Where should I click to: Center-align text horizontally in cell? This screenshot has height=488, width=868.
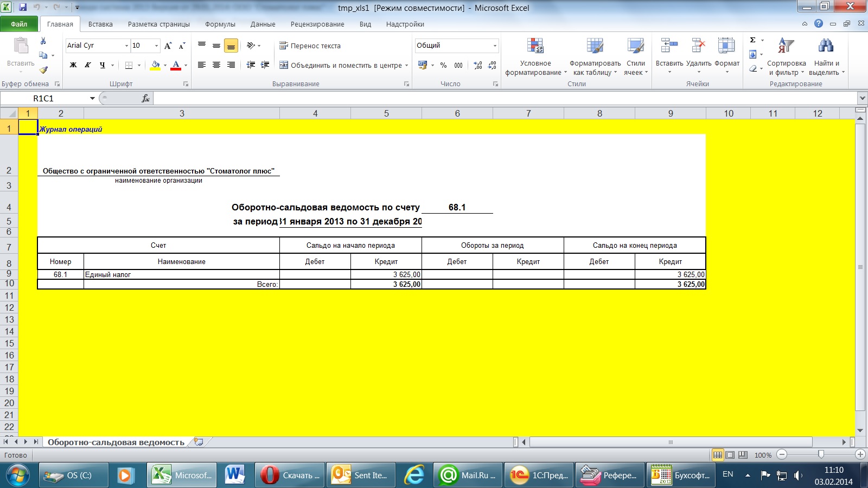216,65
